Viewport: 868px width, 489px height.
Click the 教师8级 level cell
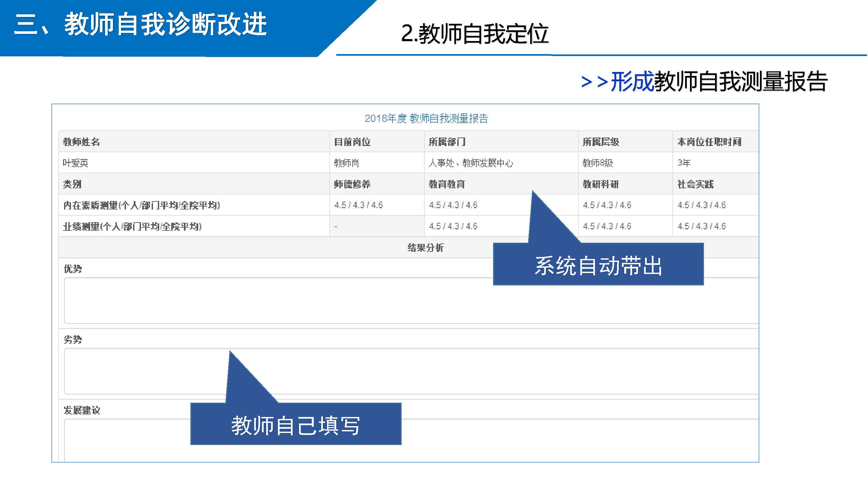click(x=598, y=163)
